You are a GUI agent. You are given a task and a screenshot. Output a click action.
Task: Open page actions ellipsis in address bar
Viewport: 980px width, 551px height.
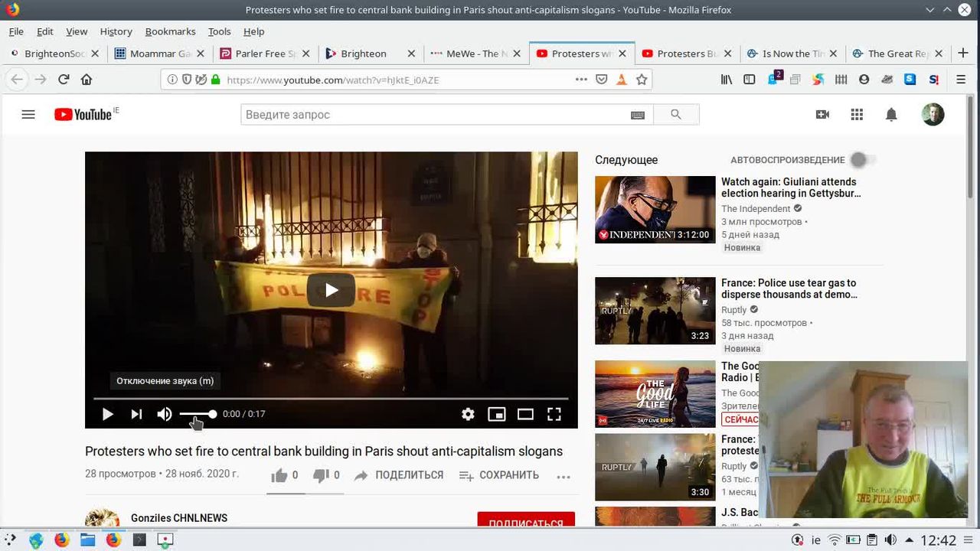pyautogui.click(x=581, y=80)
